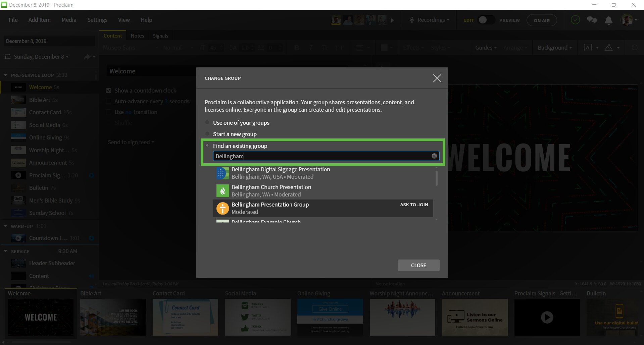Click the Proclaim app icon in title bar

click(x=4, y=5)
